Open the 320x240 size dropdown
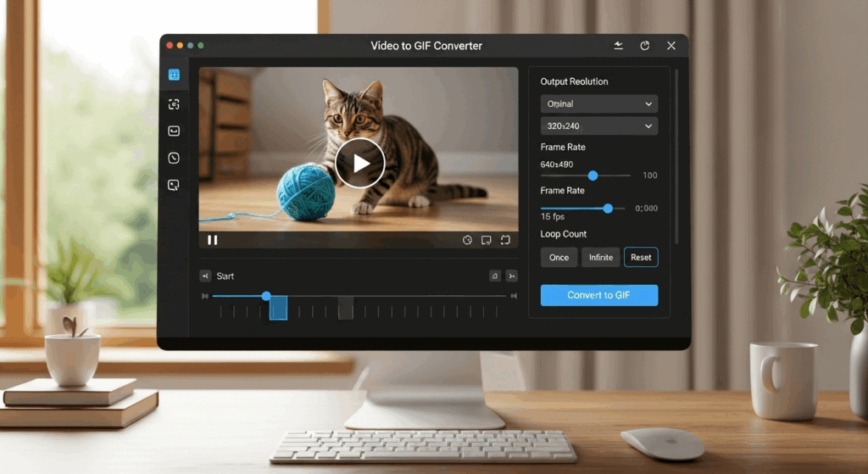 [x=599, y=125]
